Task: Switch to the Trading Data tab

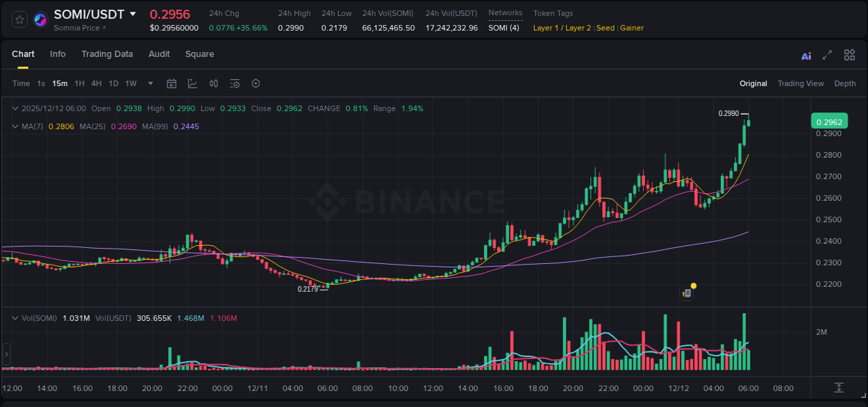Action: point(107,54)
